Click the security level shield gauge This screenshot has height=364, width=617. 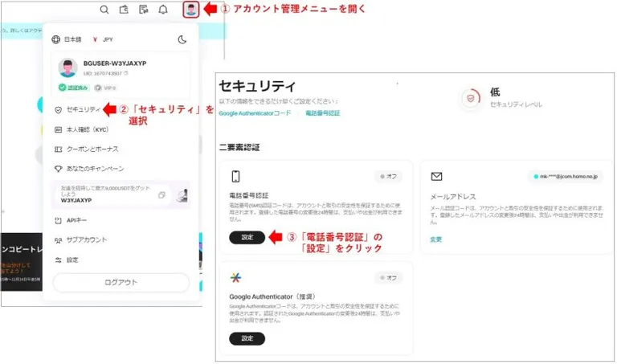470,98
